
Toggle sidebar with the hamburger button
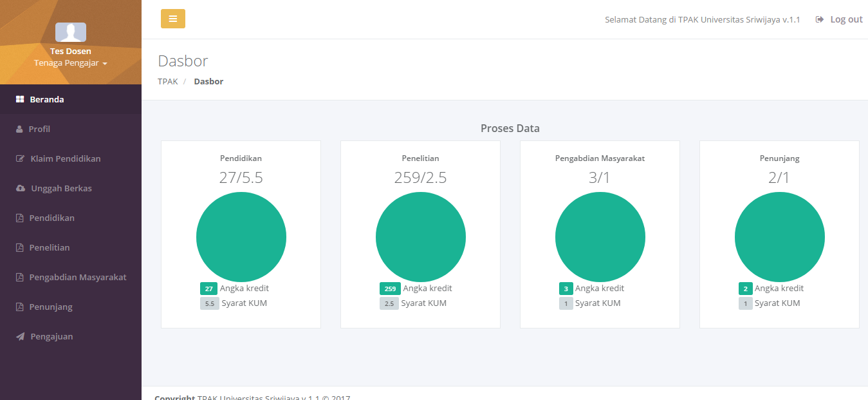click(x=173, y=19)
